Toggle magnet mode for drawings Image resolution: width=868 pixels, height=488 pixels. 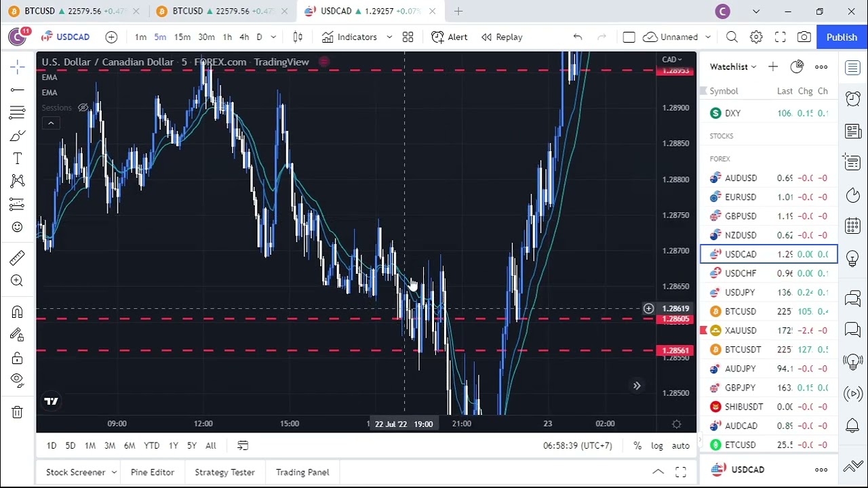(17, 311)
